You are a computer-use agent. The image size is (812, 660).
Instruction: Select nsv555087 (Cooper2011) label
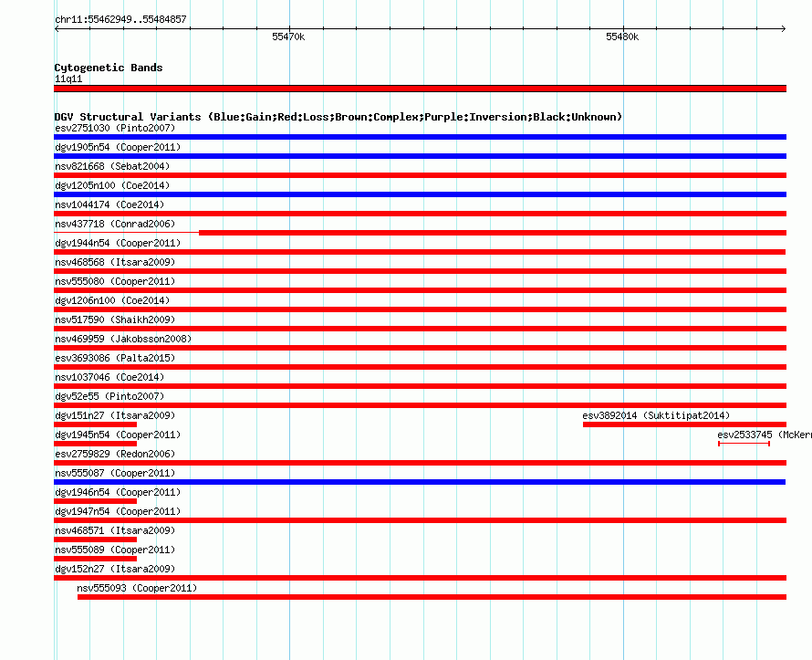(x=115, y=473)
